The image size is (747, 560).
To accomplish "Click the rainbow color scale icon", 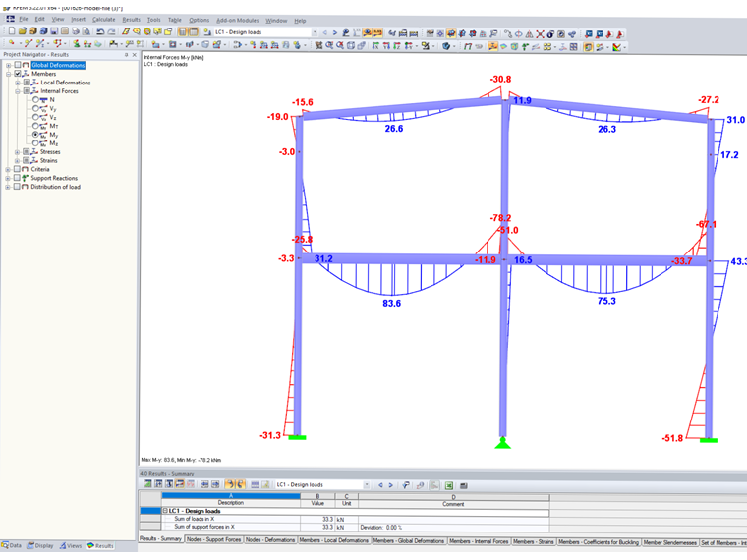I will point(617,47).
